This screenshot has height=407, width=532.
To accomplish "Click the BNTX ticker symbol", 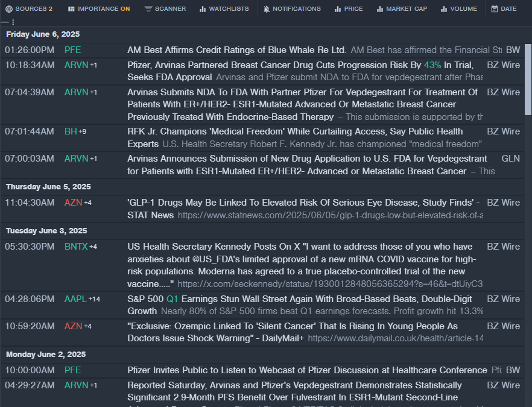I will 76,247.
